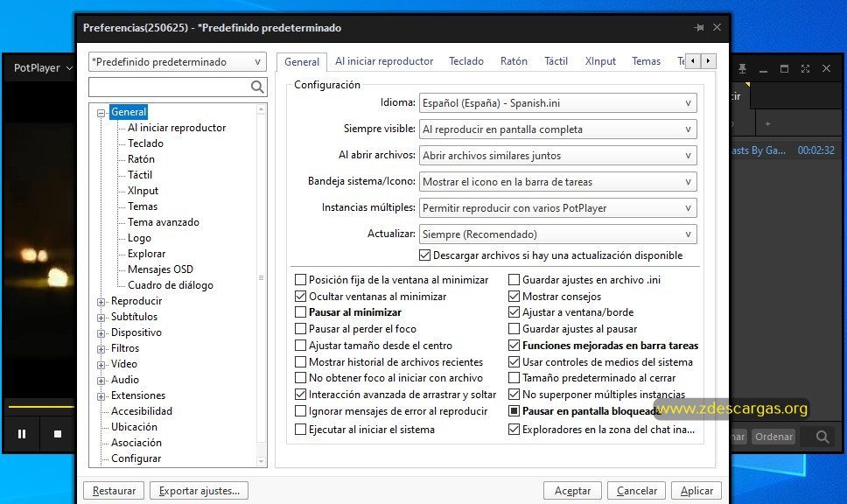Image resolution: width=847 pixels, height=504 pixels.
Task: Click Ordenar button in PotPlayer playlist
Action: 773,437
